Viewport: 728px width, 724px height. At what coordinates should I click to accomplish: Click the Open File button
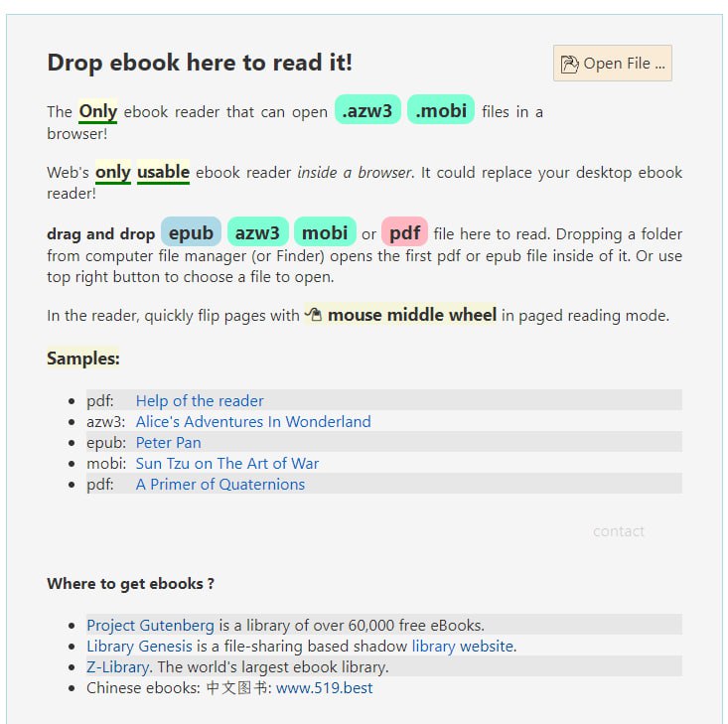[x=612, y=64]
